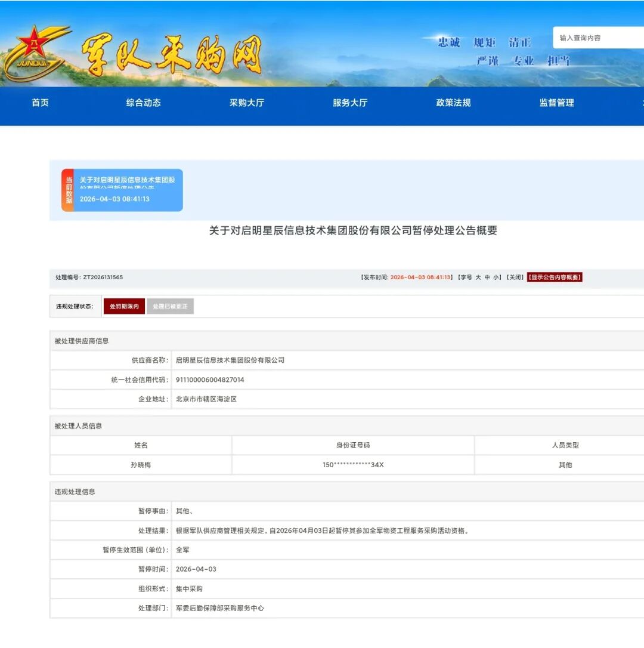Open the 首页 home menu
This screenshot has height=648, width=644.
coord(40,103)
